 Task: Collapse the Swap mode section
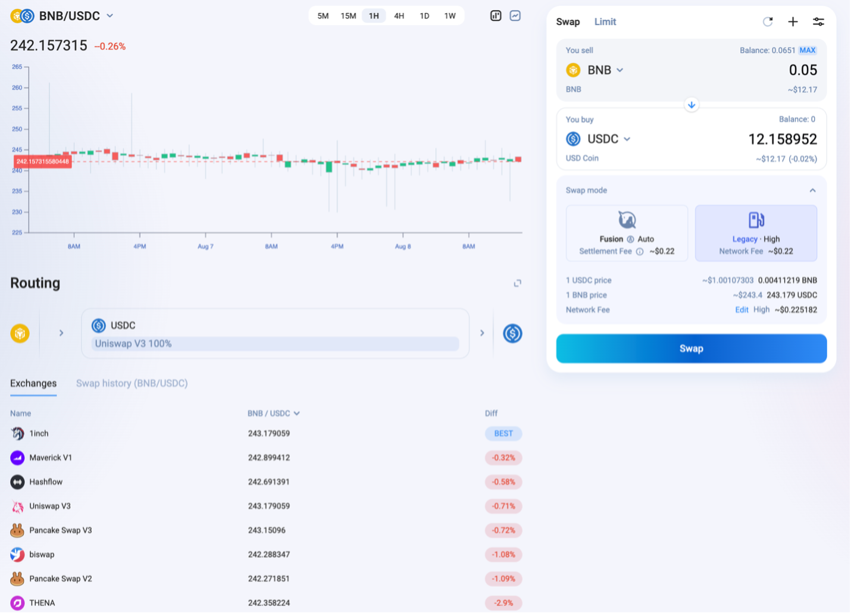click(812, 190)
